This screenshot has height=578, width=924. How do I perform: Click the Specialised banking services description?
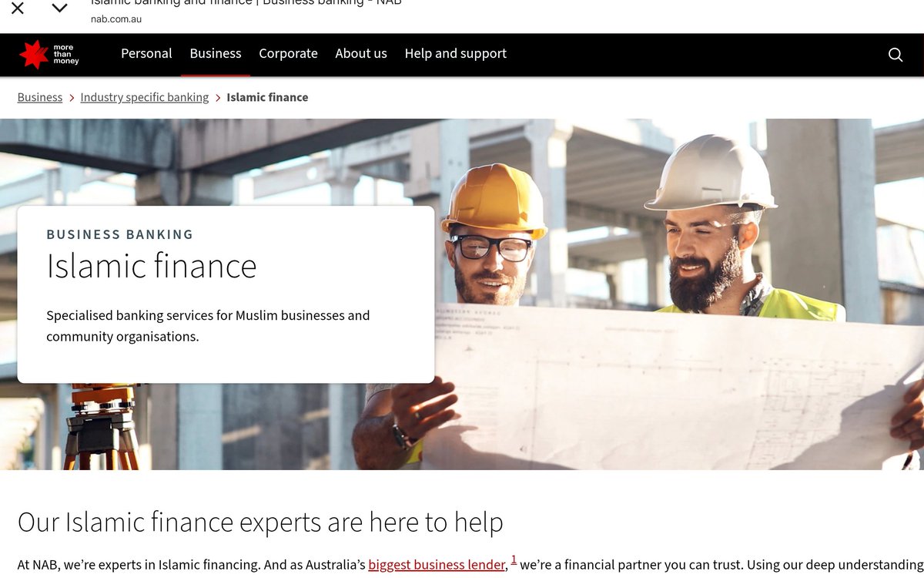[x=208, y=326]
